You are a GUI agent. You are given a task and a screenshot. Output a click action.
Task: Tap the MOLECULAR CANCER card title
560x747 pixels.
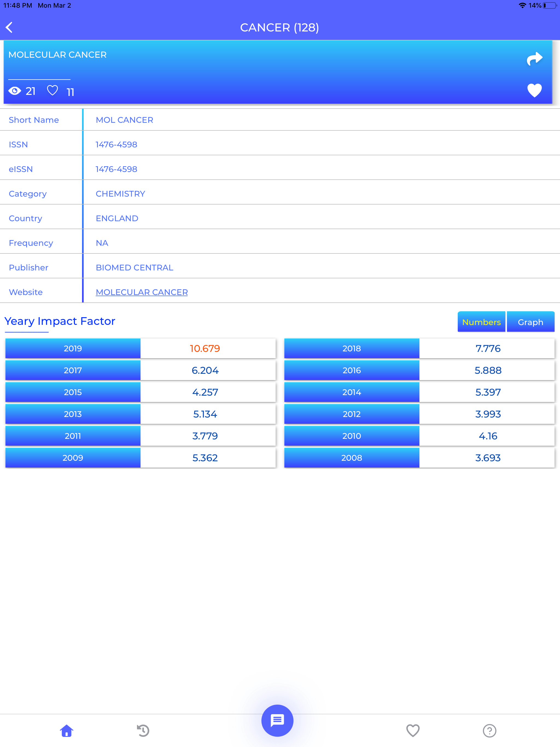tap(57, 55)
